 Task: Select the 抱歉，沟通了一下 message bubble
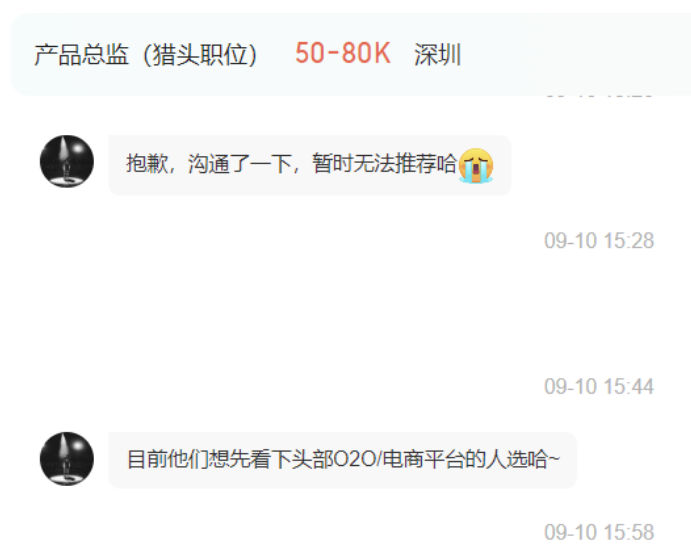(309, 165)
